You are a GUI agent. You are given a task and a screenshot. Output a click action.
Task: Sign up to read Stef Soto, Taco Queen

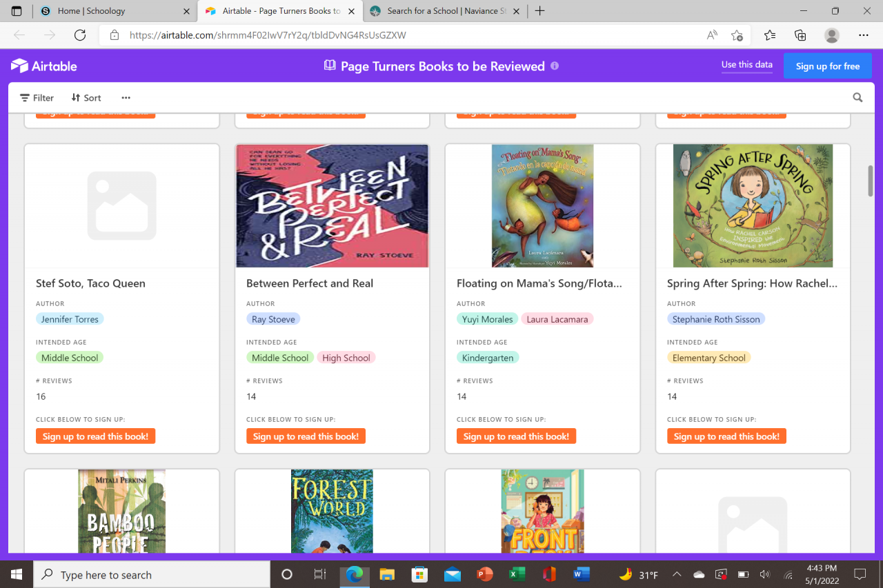click(95, 436)
